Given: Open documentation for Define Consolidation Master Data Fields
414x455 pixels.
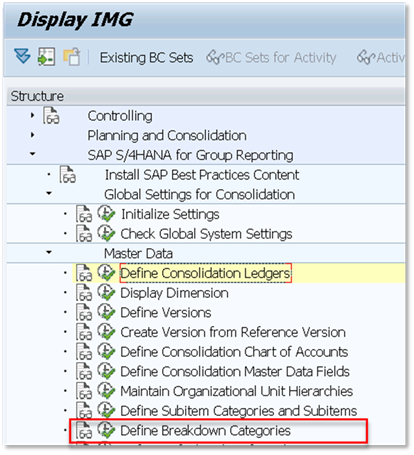Looking at the screenshot, I should tap(84, 371).
